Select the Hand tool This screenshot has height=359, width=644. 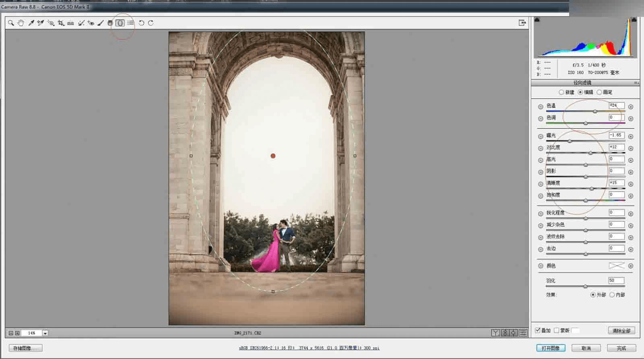21,23
